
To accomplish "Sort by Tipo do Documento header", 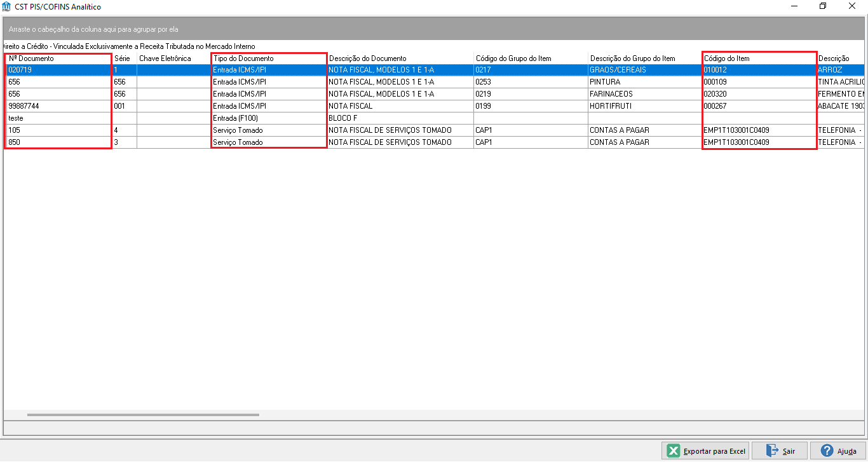I will pyautogui.click(x=269, y=58).
